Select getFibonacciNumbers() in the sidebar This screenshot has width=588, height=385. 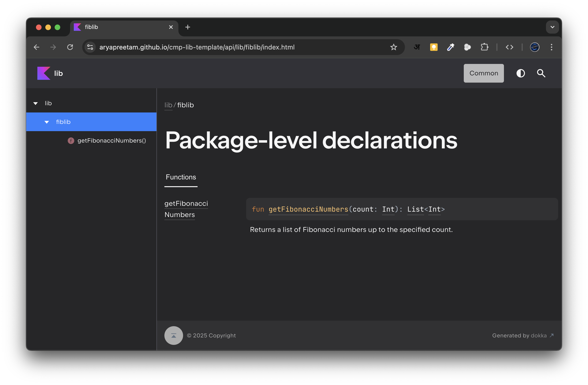pyautogui.click(x=111, y=141)
